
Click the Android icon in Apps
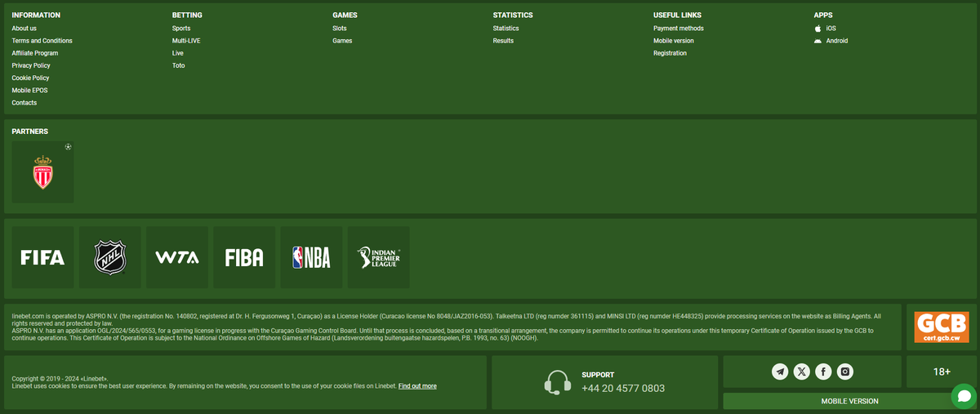(x=817, y=41)
